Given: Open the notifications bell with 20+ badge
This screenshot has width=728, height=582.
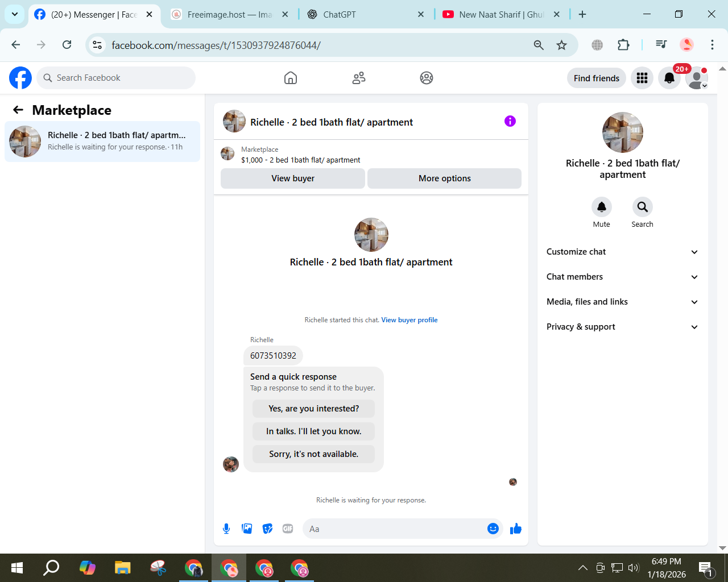Looking at the screenshot, I should (669, 78).
